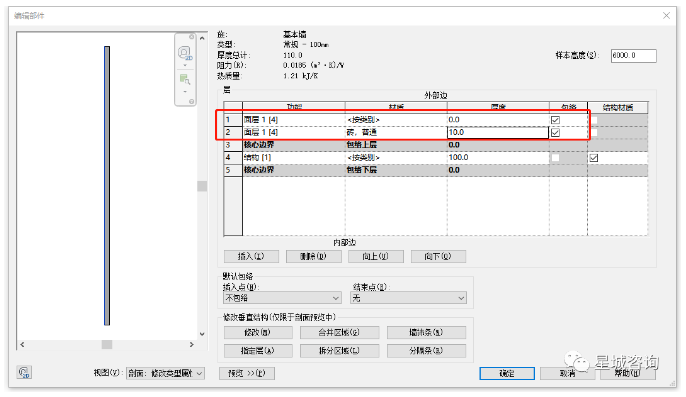The image size is (686, 397).
Task: Open the 2D steering wheel navigation tool
Action: tap(185, 53)
